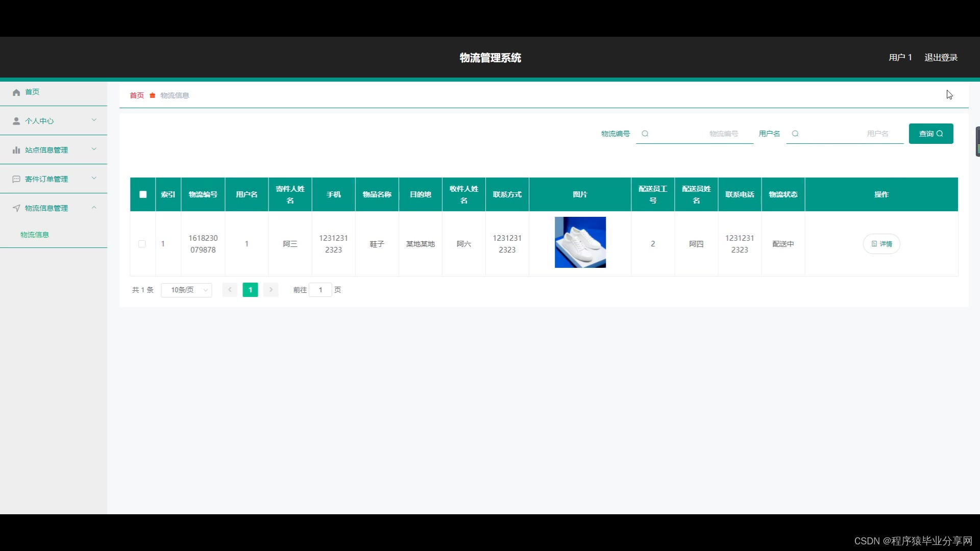The height and width of the screenshot is (551, 980).
Task: Click the white shoe thumbnail image
Action: point(580,242)
